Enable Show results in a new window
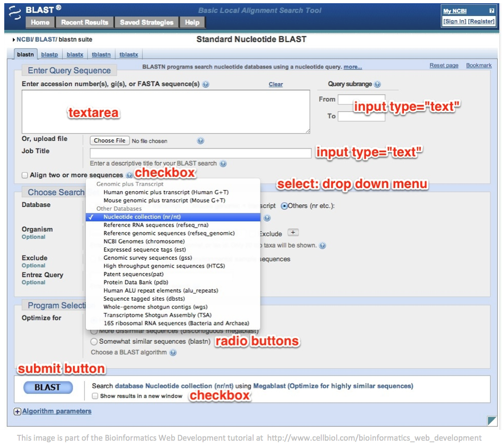 95,396
